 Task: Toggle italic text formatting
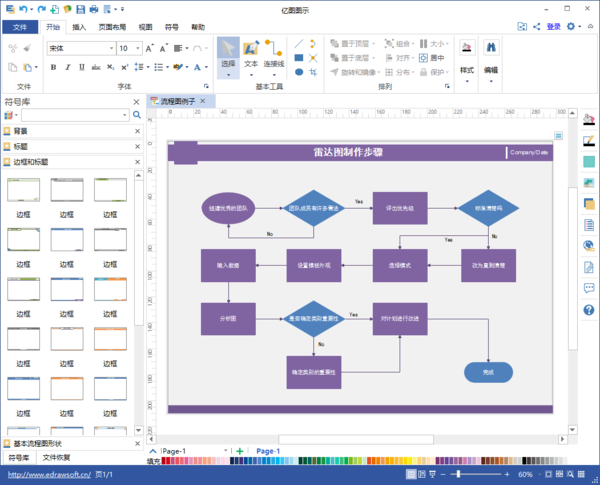(x=67, y=67)
